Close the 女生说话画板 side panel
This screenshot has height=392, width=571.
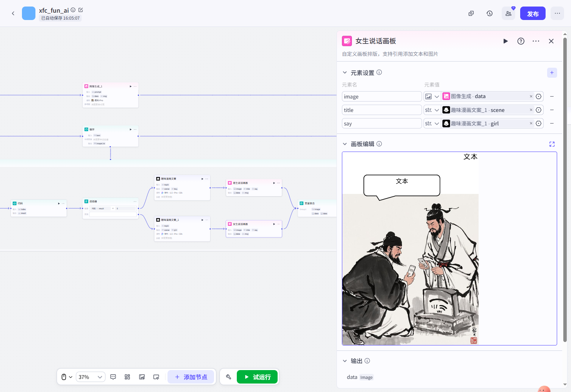[x=551, y=41]
